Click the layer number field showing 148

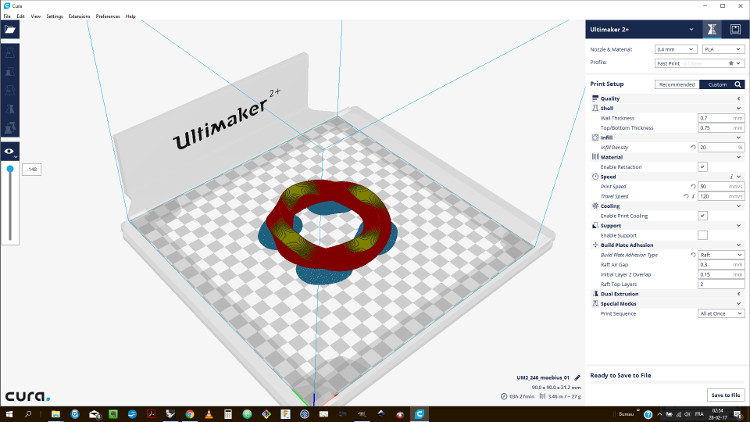(x=32, y=169)
